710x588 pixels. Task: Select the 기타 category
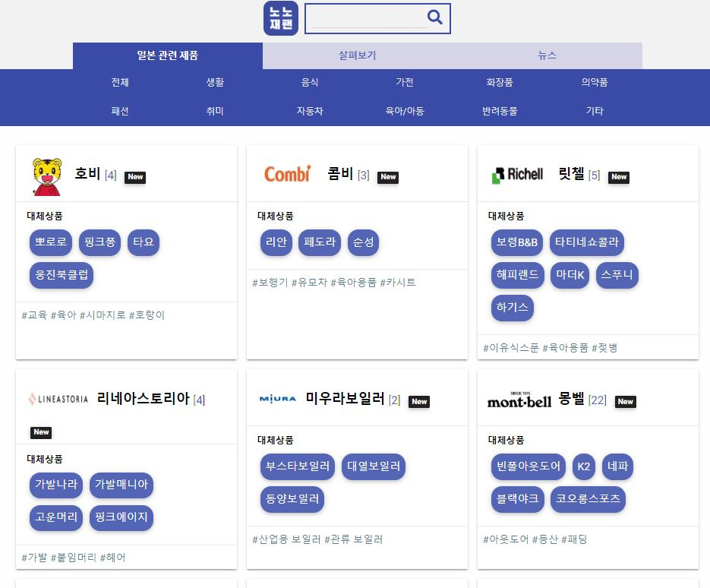pos(595,111)
